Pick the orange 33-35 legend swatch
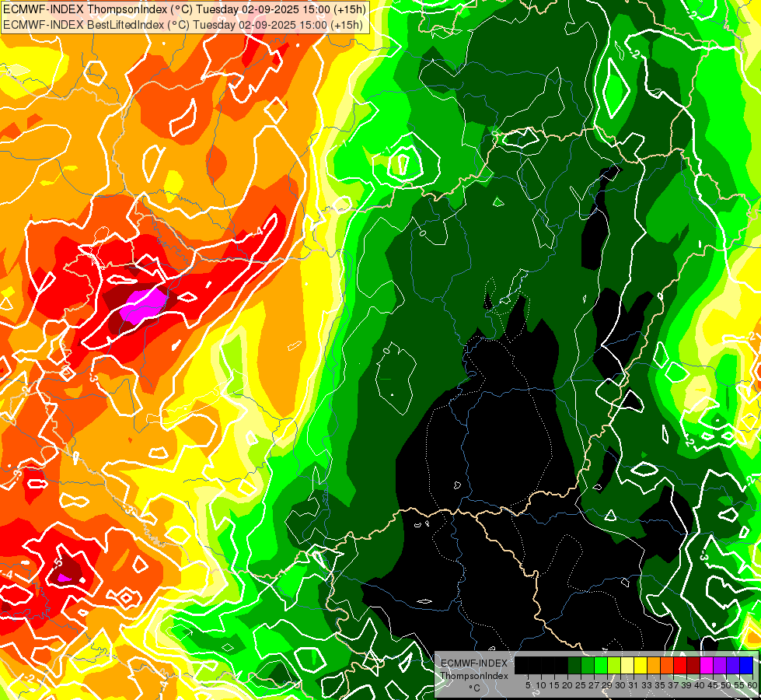This screenshot has width=761, height=700. 654,665
